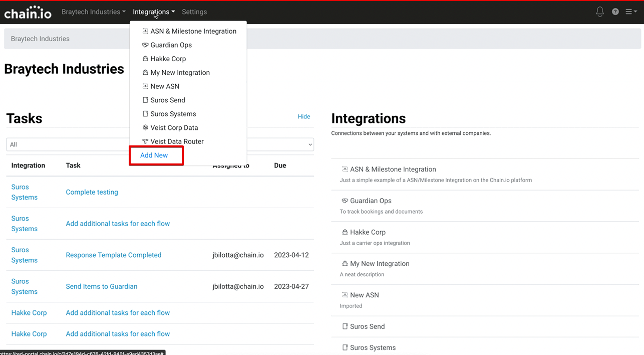Expand the Braytech Industries navbar dropdown
644x355 pixels.
point(94,12)
